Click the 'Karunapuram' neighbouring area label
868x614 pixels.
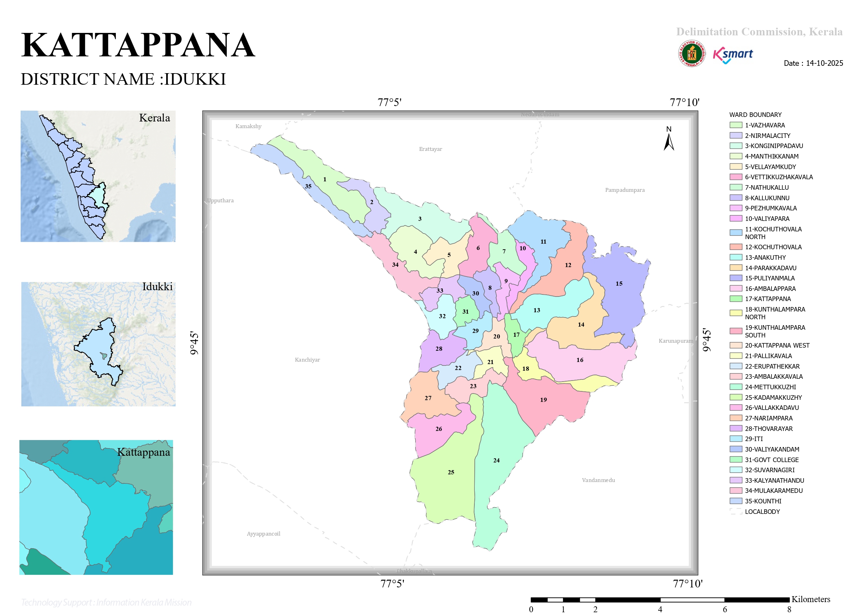click(x=676, y=341)
